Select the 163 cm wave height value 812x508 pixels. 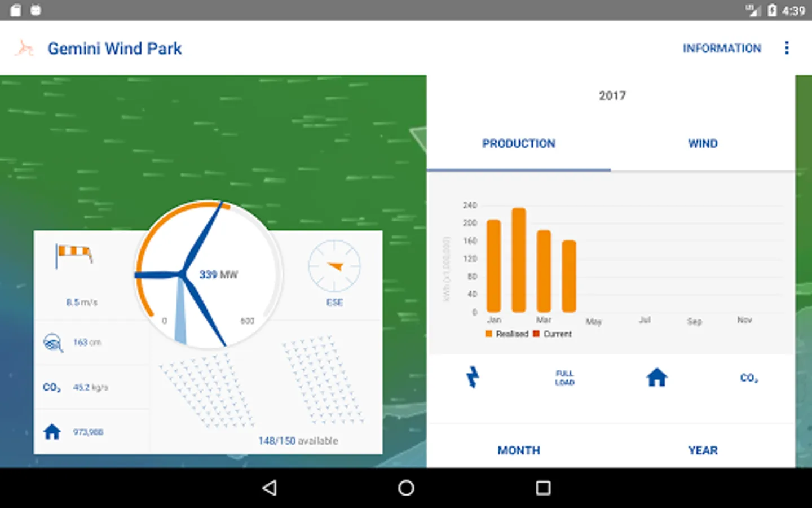(x=87, y=343)
